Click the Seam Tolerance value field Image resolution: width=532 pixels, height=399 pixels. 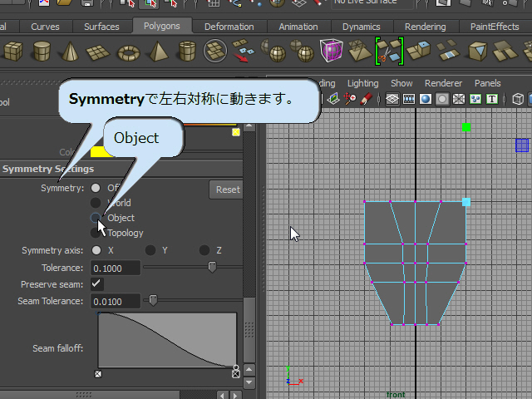116,300
